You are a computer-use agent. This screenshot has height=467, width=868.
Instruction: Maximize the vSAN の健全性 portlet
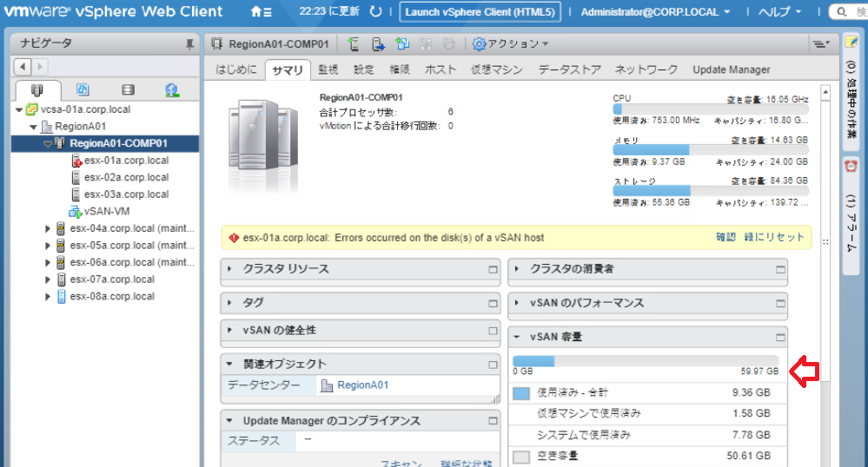click(x=493, y=331)
